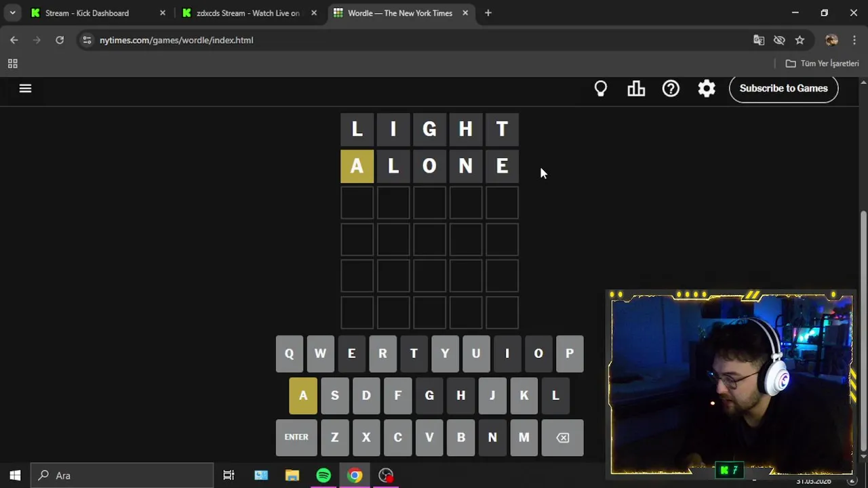The height and width of the screenshot is (488, 868).
Task: Open File Explorer from taskbar
Action: [x=292, y=475]
